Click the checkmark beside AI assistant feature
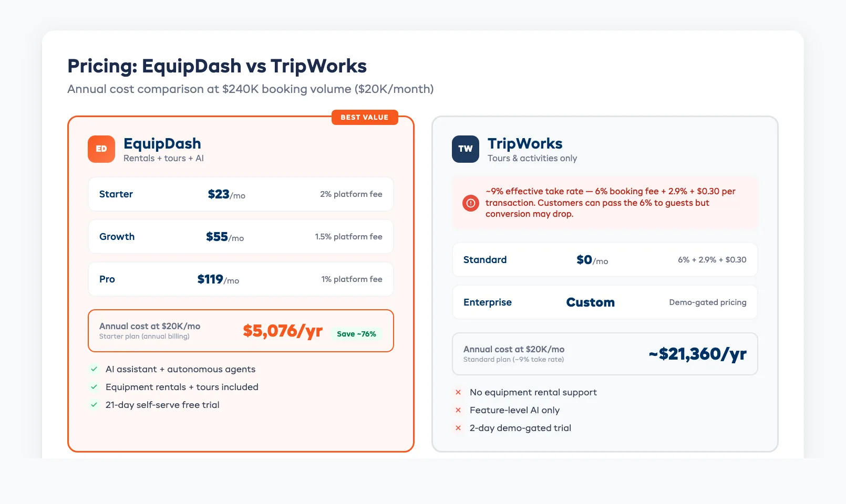Viewport: 846px width, 504px height. coord(95,369)
